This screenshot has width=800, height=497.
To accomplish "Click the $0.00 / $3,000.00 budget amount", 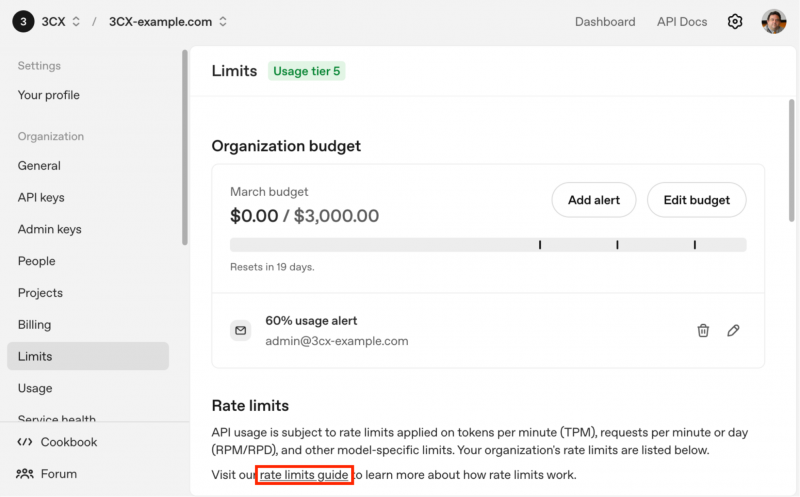I will (305, 216).
